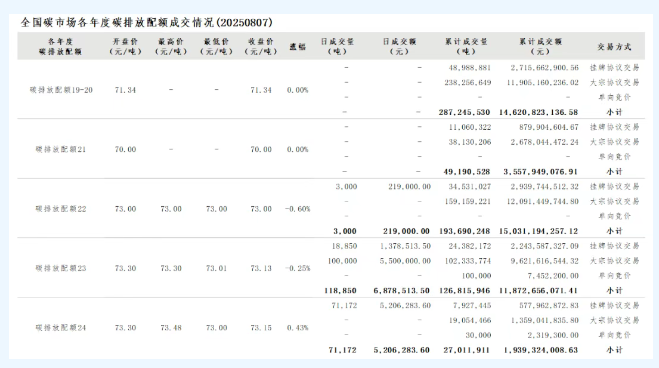
Task: Click subtotal volume 287,245,530
Action: pos(464,112)
